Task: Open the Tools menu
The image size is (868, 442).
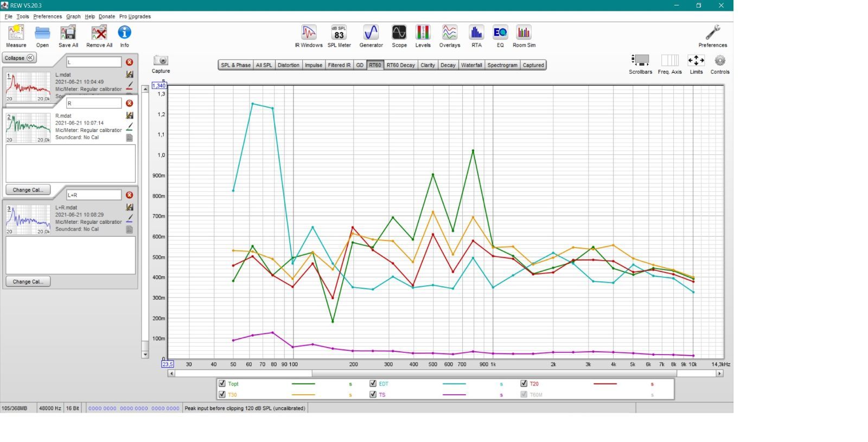Action: (23, 16)
